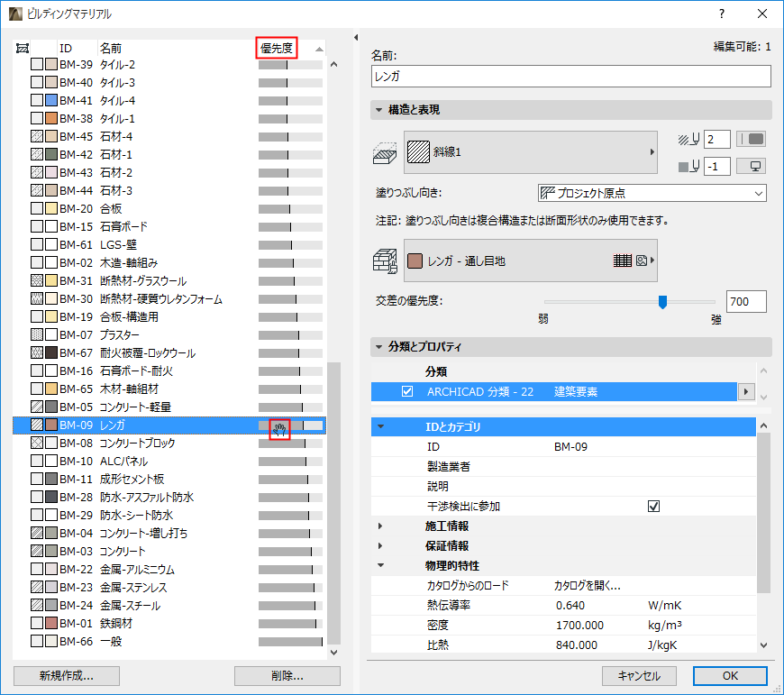Click the priority value field showing 700

click(x=746, y=301)
